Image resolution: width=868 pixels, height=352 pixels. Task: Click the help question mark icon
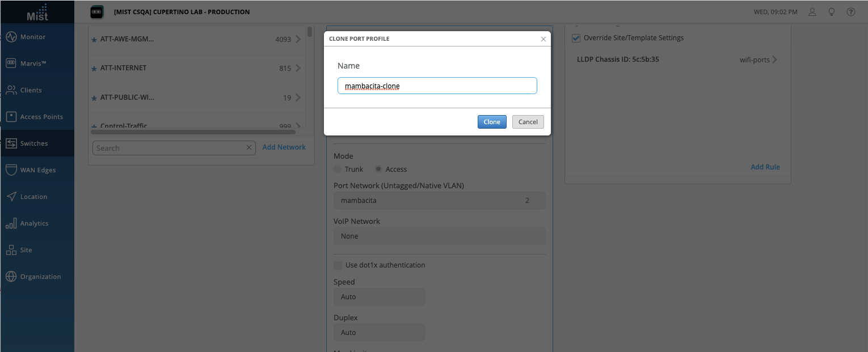(x=850, y=12)
